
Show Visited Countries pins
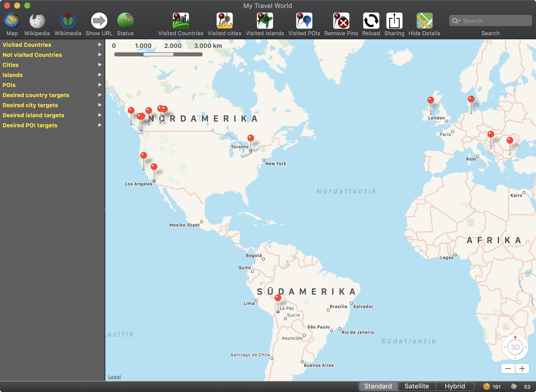pyautogui.click(x=181, y=21)
